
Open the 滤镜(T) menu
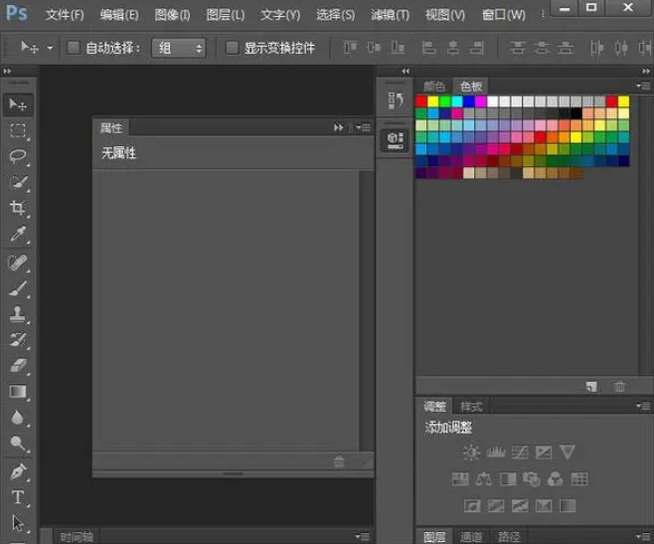tap(389, 15)
